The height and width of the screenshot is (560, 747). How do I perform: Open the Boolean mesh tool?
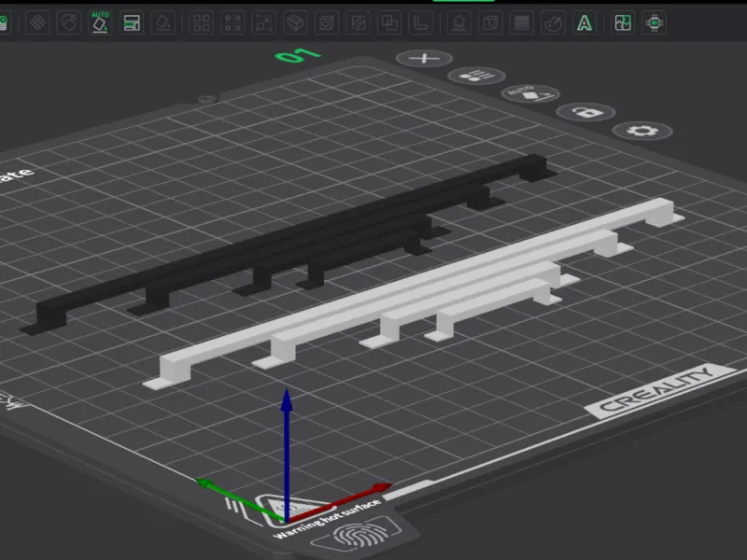389,22
